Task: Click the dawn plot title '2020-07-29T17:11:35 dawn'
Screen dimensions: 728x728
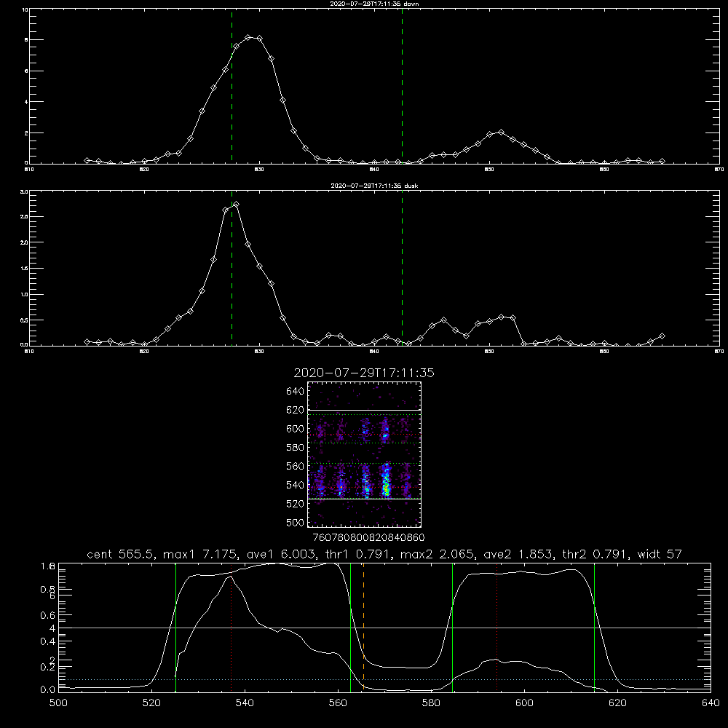Action: point(374,4)
